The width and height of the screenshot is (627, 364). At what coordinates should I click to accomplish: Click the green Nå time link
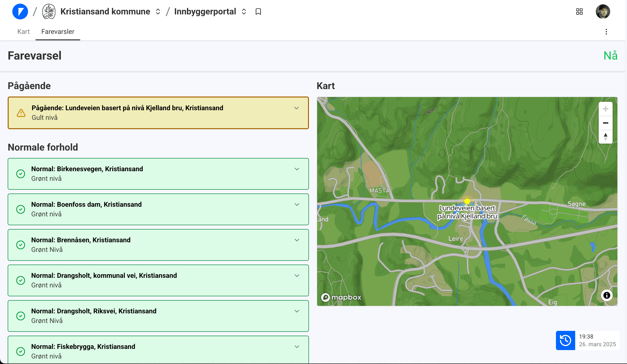point(610,55)
